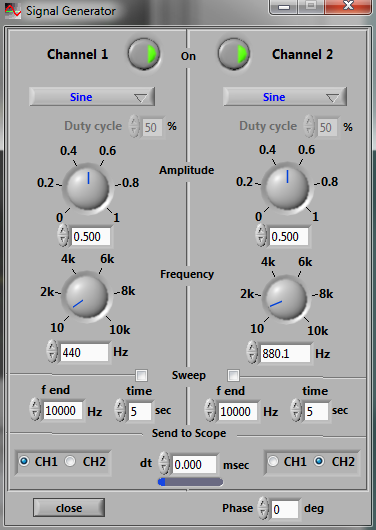Click the dt msec field 0.000
Viewport: 376px width, 530px height.
[x=194, y=464]
